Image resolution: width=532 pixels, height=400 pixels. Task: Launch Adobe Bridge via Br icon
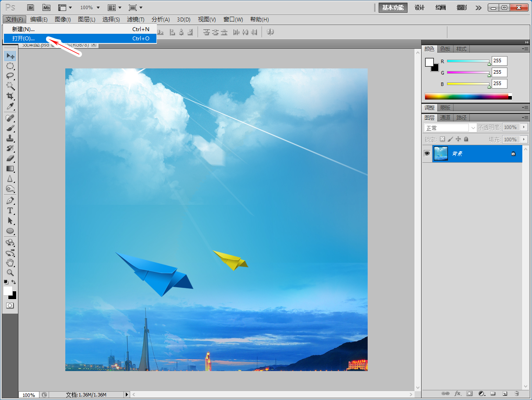(x=30, y=7)
